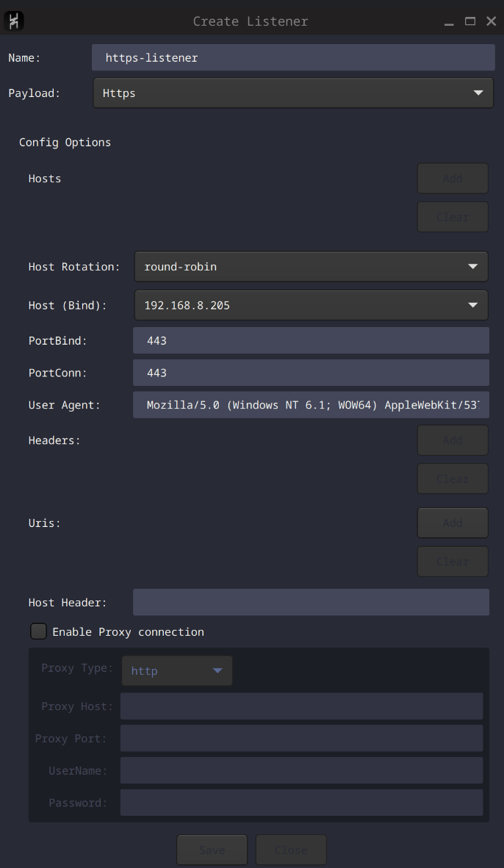The image size is (504, 868).
Task: Click the Config Options label
Action: pyautogui.click(x=65, y=143)
